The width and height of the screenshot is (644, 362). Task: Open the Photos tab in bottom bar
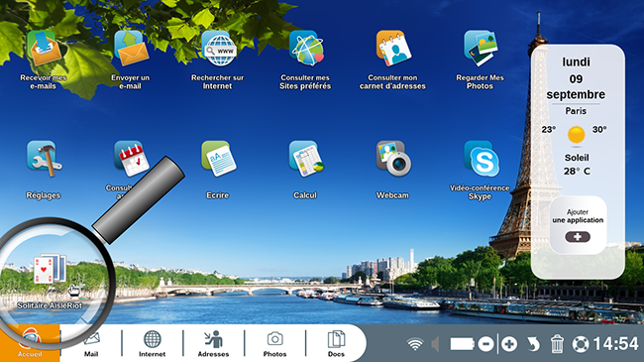point(274,343)
